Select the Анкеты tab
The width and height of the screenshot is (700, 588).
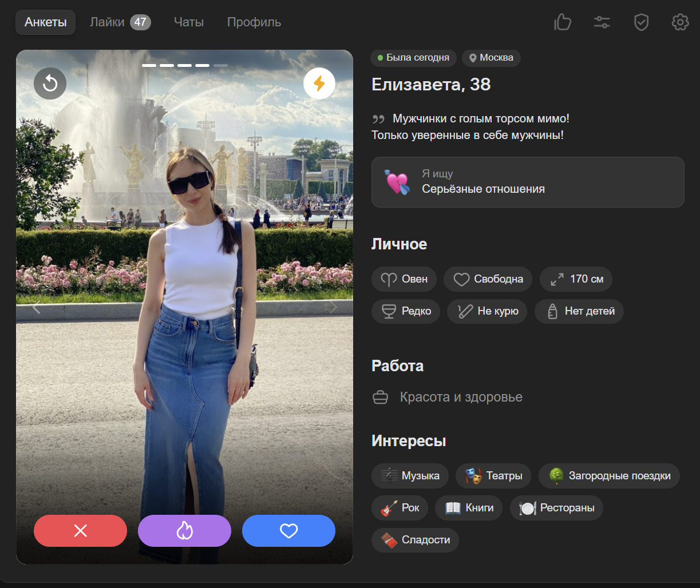[x=46, y=22]
